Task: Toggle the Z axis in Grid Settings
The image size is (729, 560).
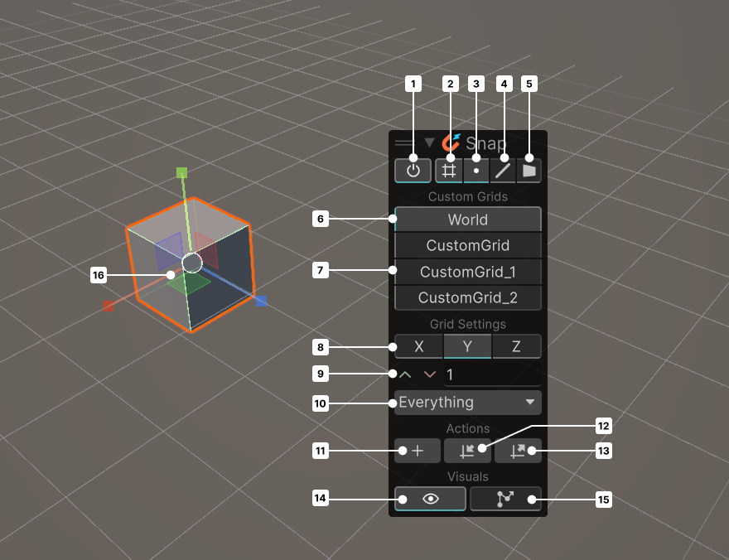Action: coord(516,346)
